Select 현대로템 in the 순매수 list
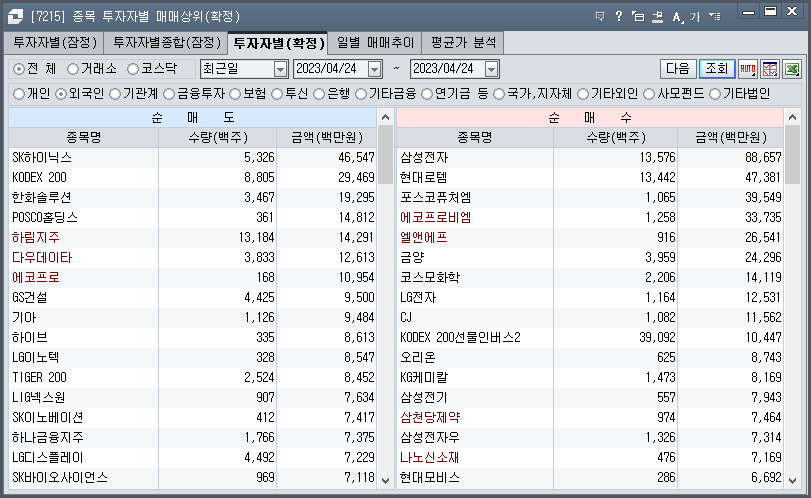Viewport: 811px width, 498px height. [x=590, y=177]
